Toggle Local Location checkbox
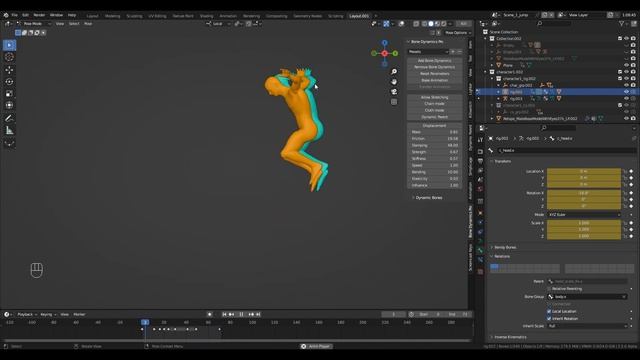Image resolution: width=640 pixels, height=360 pixels. (549, 311)
